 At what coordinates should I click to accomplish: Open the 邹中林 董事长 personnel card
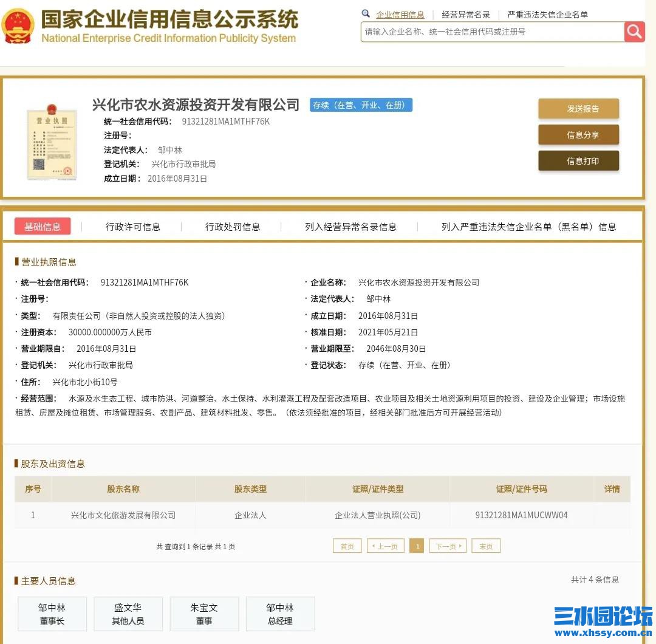(52, 614)
